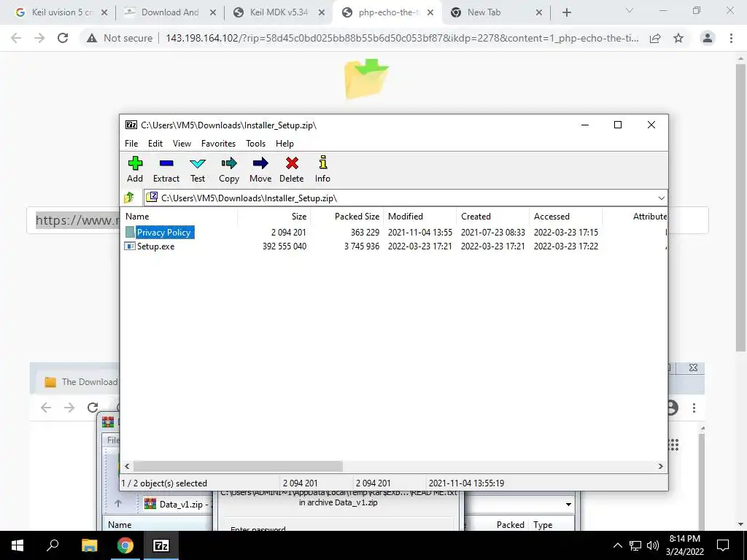Open the Chrome profile avatar
Viewport: 747px width, 560px height.
708,38
